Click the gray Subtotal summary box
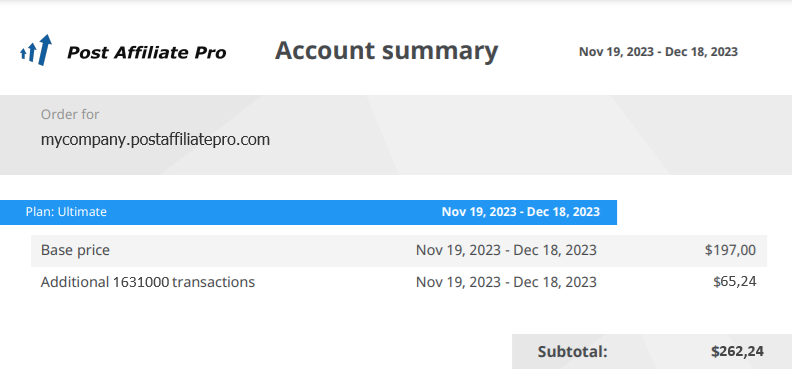 tap(652, 351)
